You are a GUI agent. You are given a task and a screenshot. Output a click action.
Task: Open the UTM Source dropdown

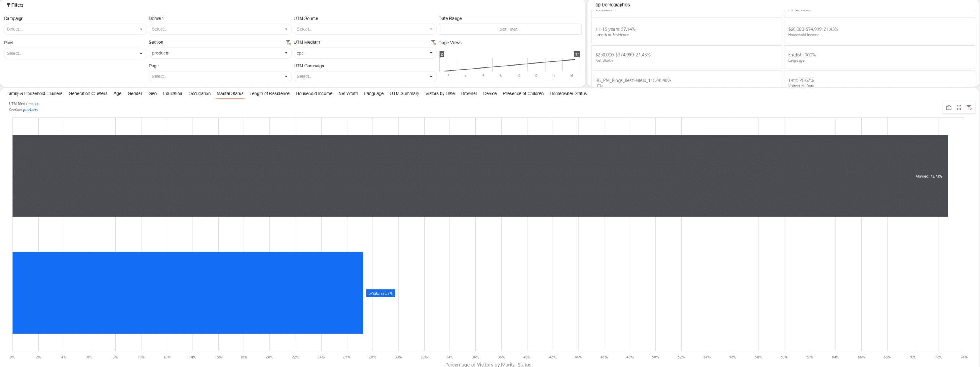pos(365,29)
